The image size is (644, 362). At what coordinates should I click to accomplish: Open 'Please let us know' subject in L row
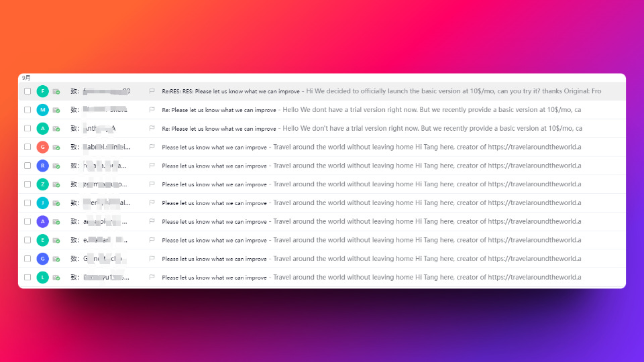214,278
